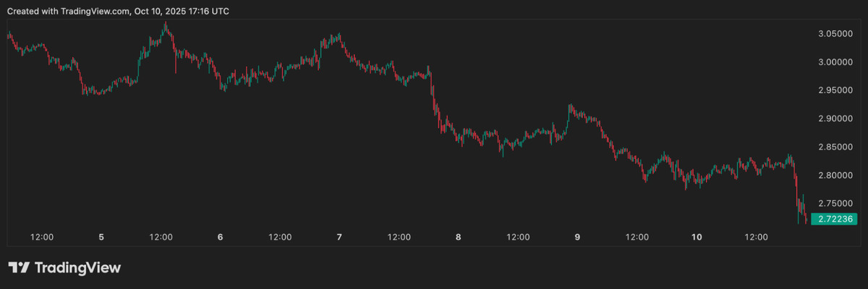Pick the 2.90000 price axis label
Image resolution: width=868 pixels, height=289 pixels.
tap(835, 118)
